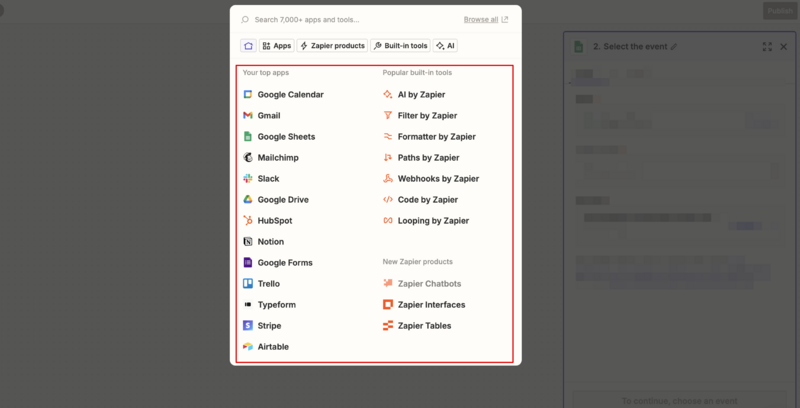Select Stripe label

[269, 325]
